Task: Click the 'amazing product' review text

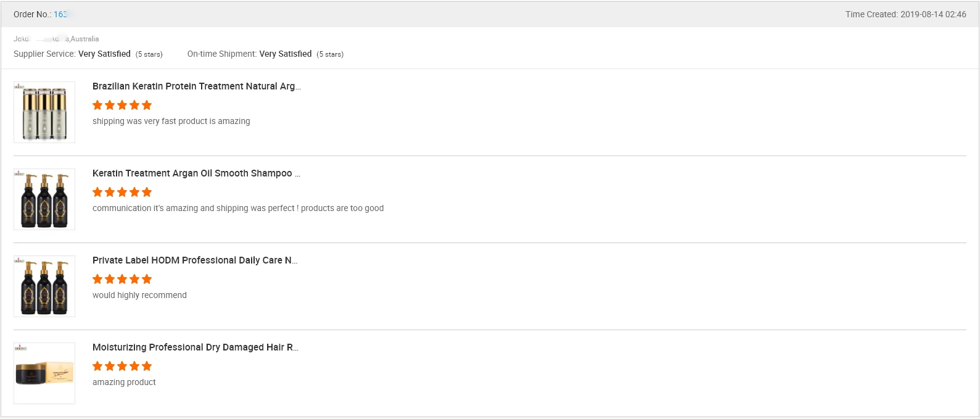Action: tap(124, 382)
